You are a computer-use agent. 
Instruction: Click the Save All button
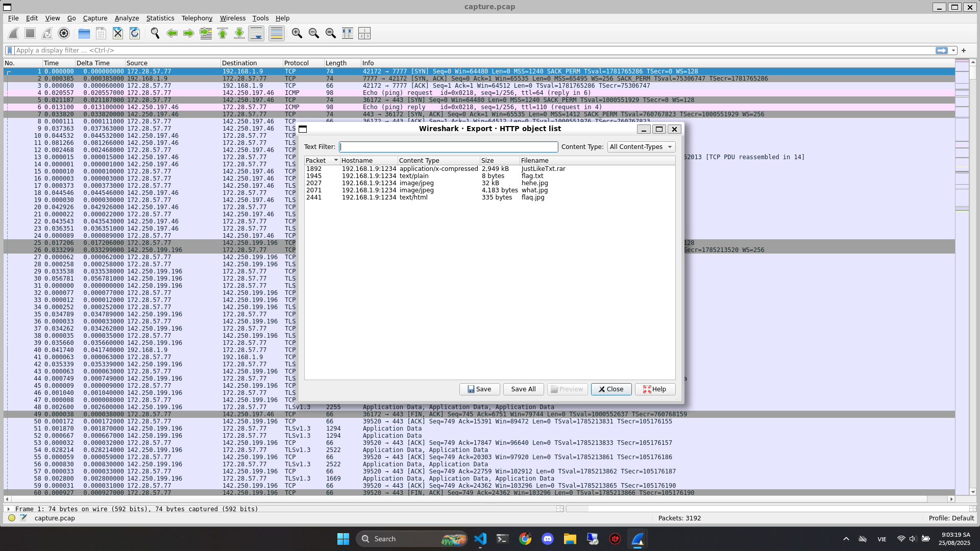click(523, 389)
